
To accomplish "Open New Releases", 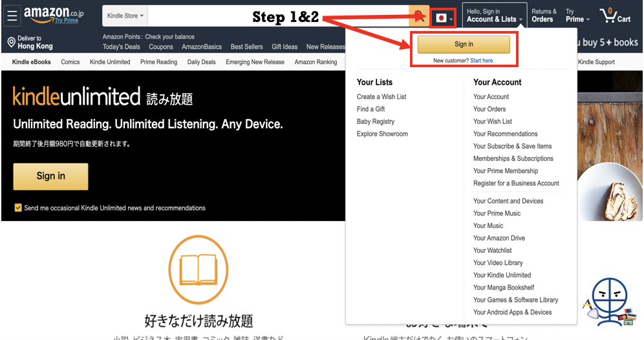I will point(326,47).
